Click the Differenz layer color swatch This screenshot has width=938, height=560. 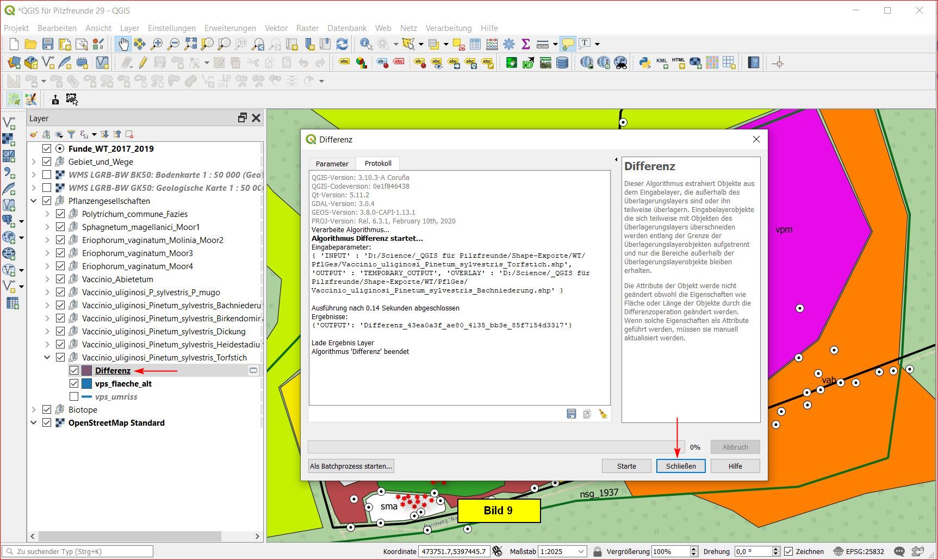86,370
